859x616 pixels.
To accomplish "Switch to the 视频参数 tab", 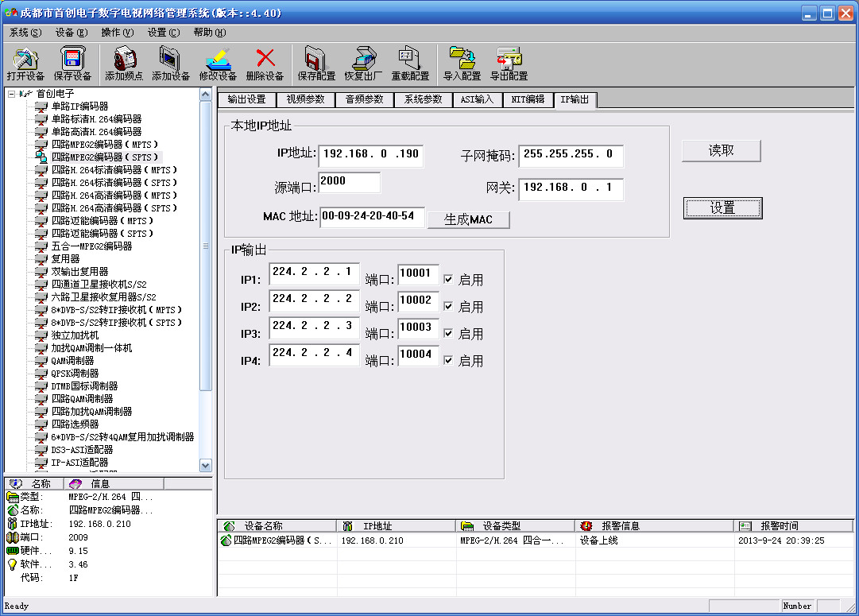I will (306, 99).
